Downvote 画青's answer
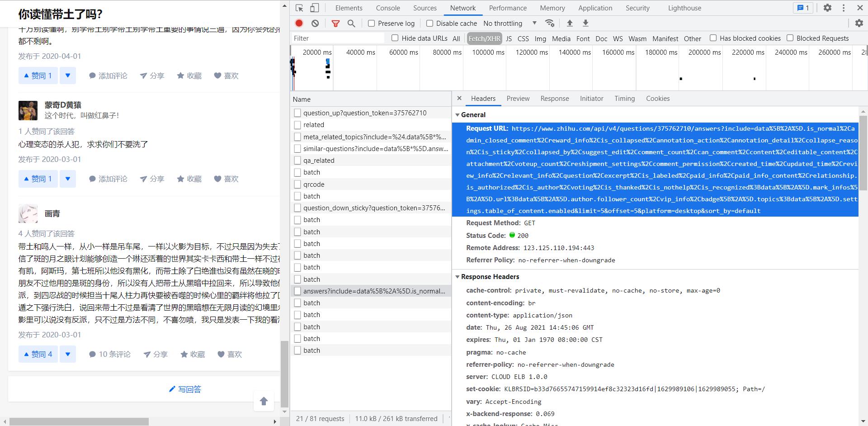The width and height of the screenshot is (868, 426). pos(68,354)
